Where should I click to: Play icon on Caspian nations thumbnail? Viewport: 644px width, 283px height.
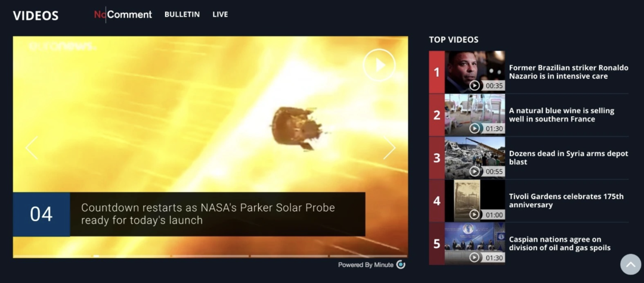475,257
